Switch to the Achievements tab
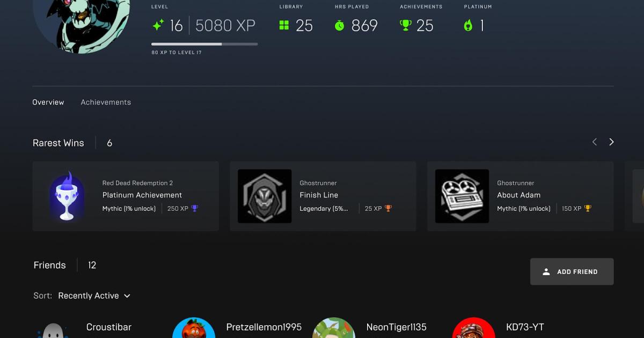644x338 pixels. click(106, 102)
